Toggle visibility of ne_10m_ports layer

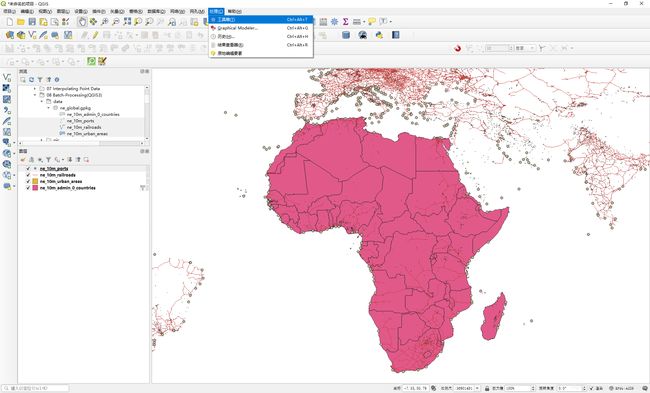[28, 169]
